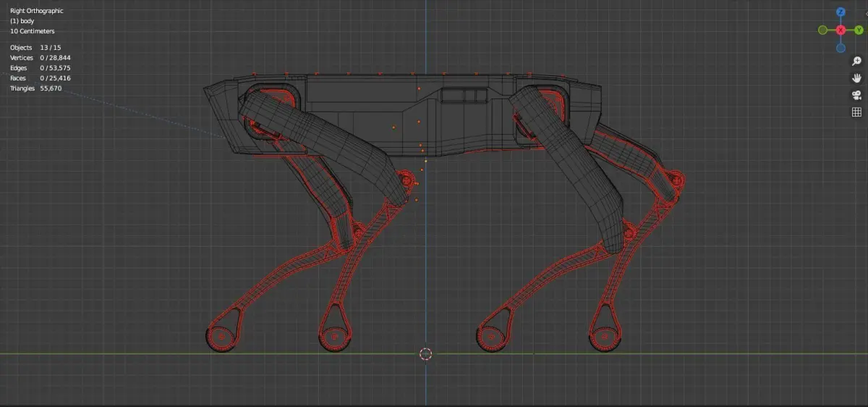Click the green Y axis gizmo handle labeled Y

pos(859,30)
